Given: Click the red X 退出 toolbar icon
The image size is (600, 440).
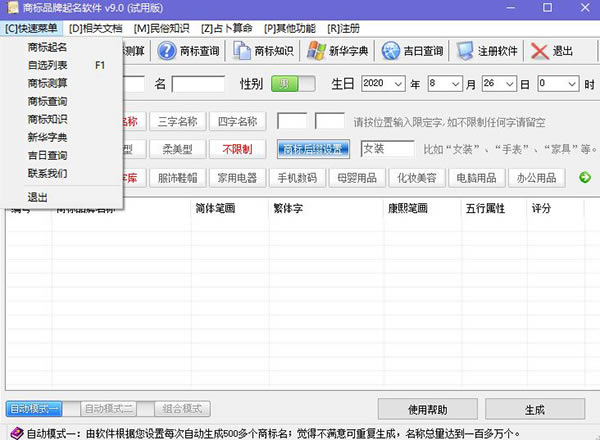Looking at the screenshot, I should (540, 51).
